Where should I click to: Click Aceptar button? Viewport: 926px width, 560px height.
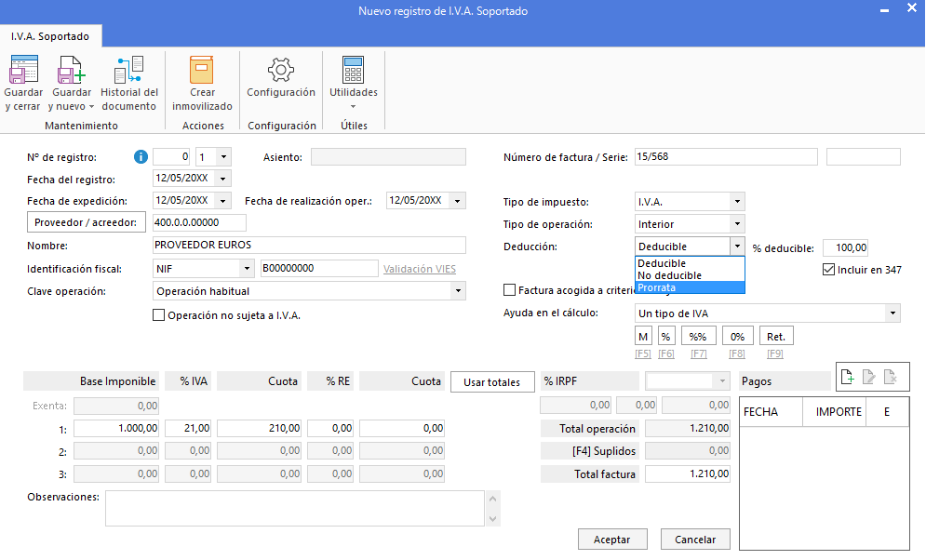611,540
